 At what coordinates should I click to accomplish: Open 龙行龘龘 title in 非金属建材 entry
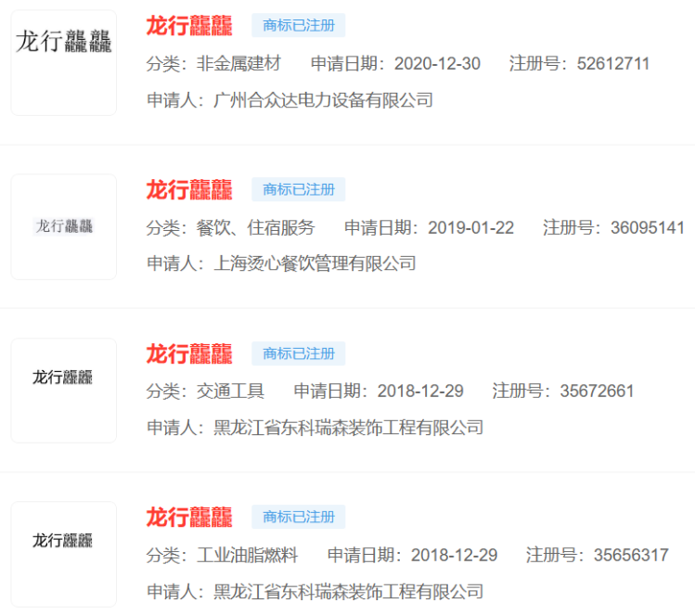[x=189, y=26]
